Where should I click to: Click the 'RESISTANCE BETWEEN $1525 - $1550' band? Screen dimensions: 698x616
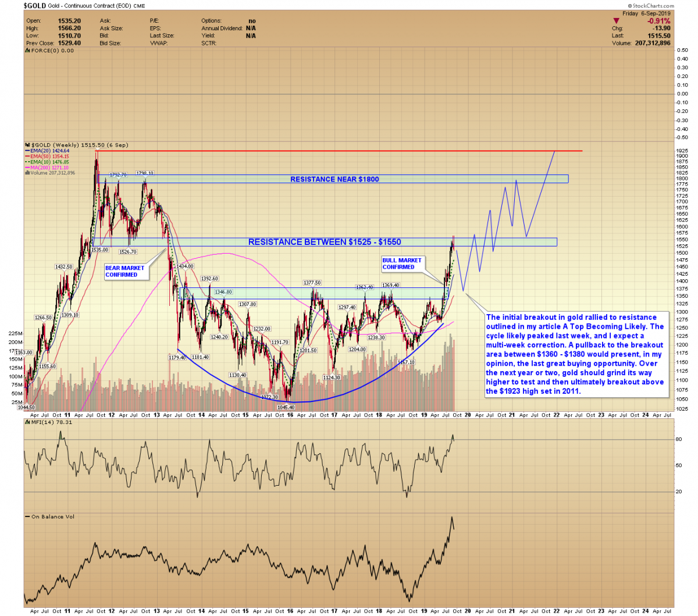tap(325, 242)
